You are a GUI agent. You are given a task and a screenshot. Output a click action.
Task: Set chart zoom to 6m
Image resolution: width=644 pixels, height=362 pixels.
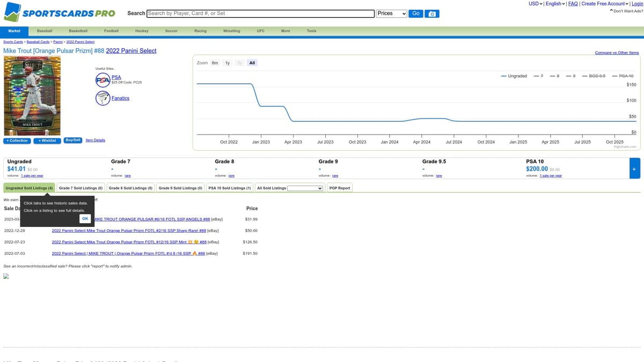point(215,63)
